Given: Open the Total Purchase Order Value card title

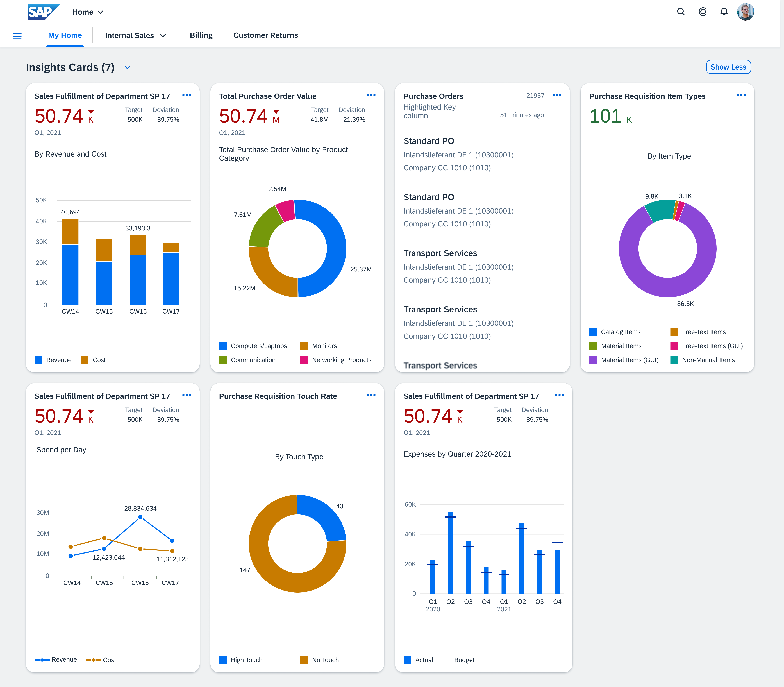Looking at the screenshot, I should pyautogui.click(x=268, y=96).
